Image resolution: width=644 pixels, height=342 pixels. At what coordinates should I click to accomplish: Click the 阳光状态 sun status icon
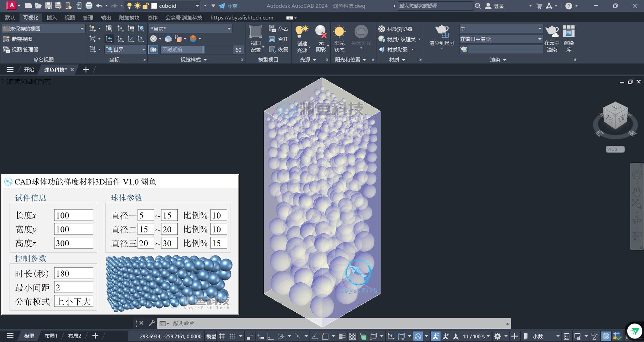(x=339, y=38)
